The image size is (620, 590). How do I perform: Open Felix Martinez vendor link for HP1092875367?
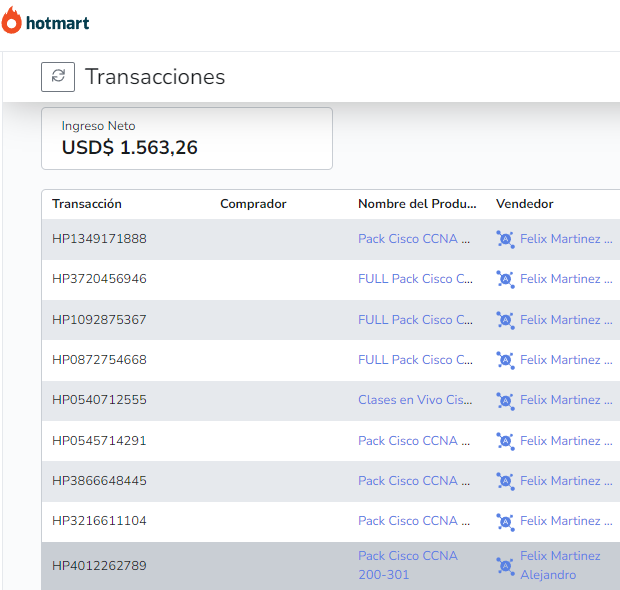[566, 320]
